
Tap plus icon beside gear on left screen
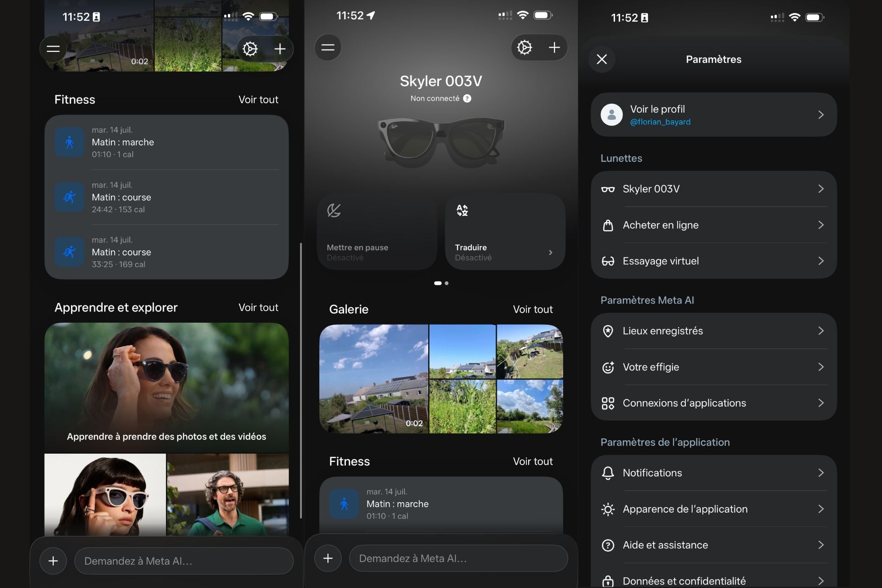pos(280,49)
